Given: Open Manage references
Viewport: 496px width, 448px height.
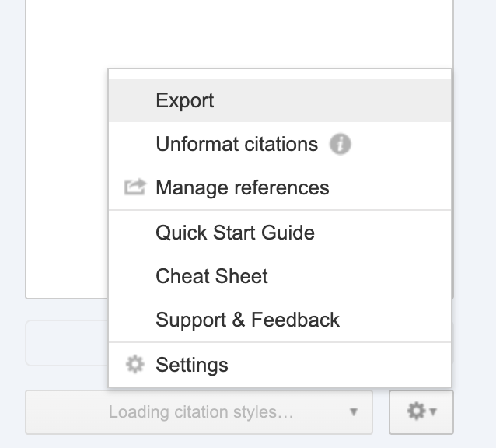Looking at the screenshot, I should (x=242, y=187).
